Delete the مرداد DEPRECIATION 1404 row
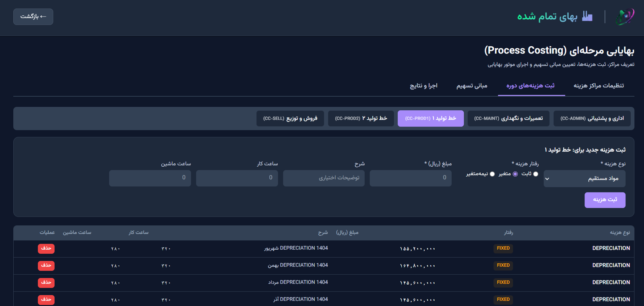The height and width of the screenshot is (306, 644). tap(46, 283)
